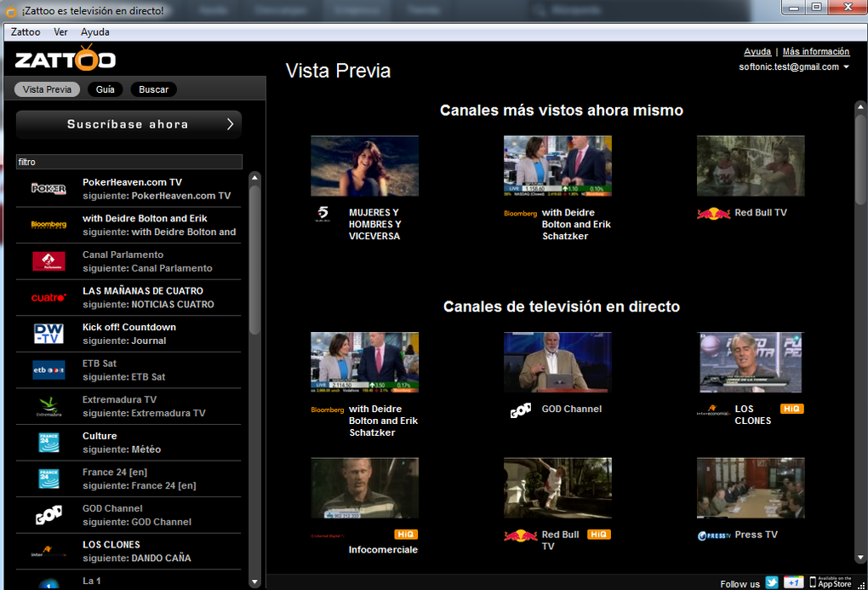The image size is (868, 590).
Task: Click HiQ badge next to LOS CLONES
Action: [791, 409]
